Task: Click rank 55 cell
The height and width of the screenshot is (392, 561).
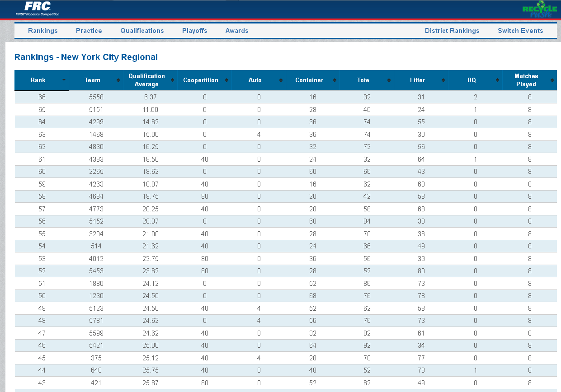Action: pos(42,234)
